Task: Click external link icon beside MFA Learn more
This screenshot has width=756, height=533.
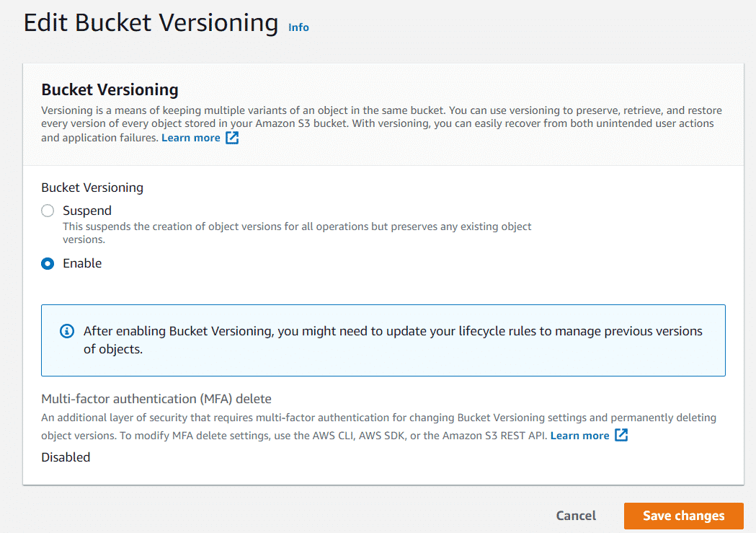Action: (x=621, y=435)
